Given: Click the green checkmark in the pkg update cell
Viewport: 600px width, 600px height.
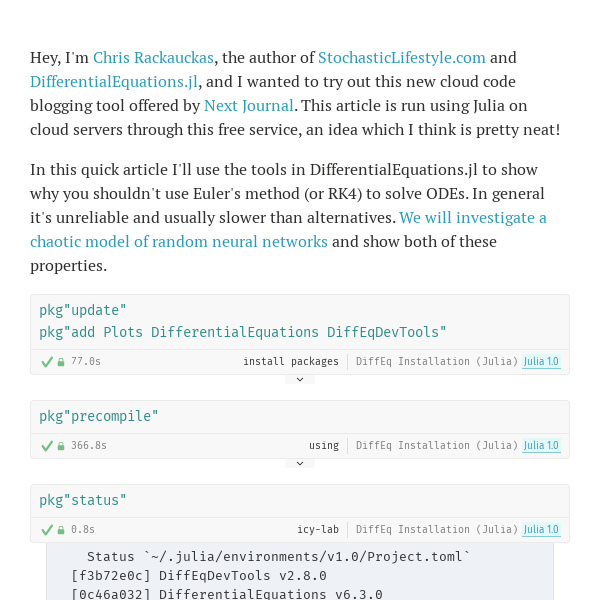Looking at the screenshot, I should click(47, 362).
